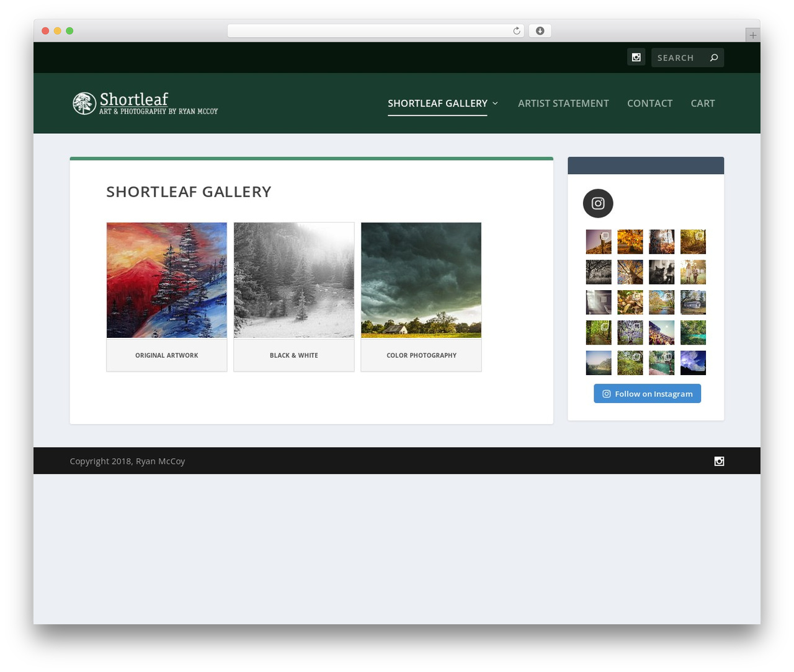Click the search magnifier icon
The width and height of the screenshot is (794, 672).
714,58
